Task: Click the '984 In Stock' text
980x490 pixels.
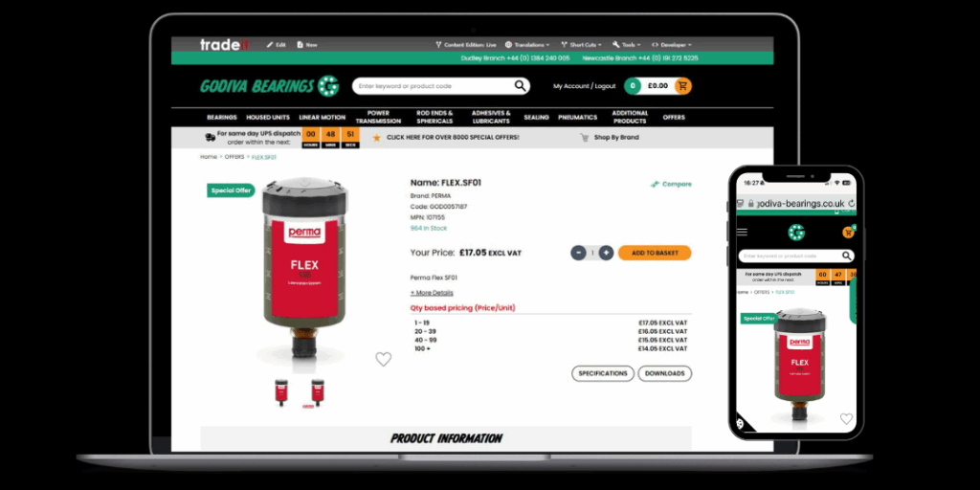Action: point(429,229)
